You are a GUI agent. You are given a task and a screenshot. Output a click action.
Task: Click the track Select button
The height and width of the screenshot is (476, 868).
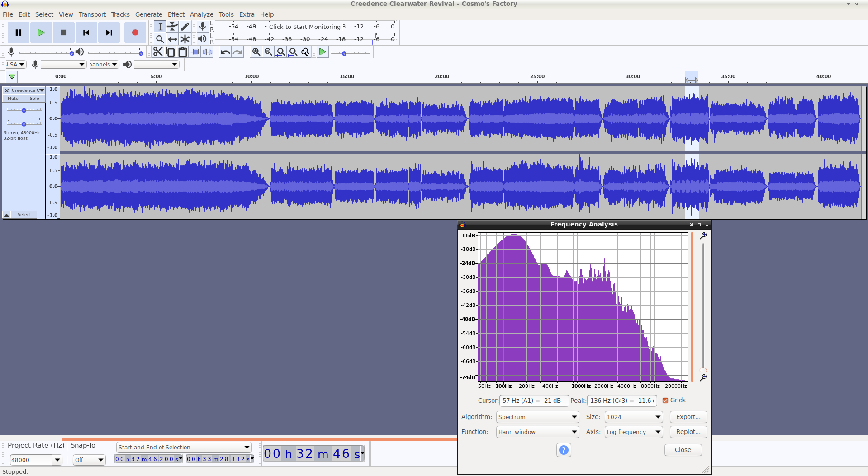click(x=24, y=215)
